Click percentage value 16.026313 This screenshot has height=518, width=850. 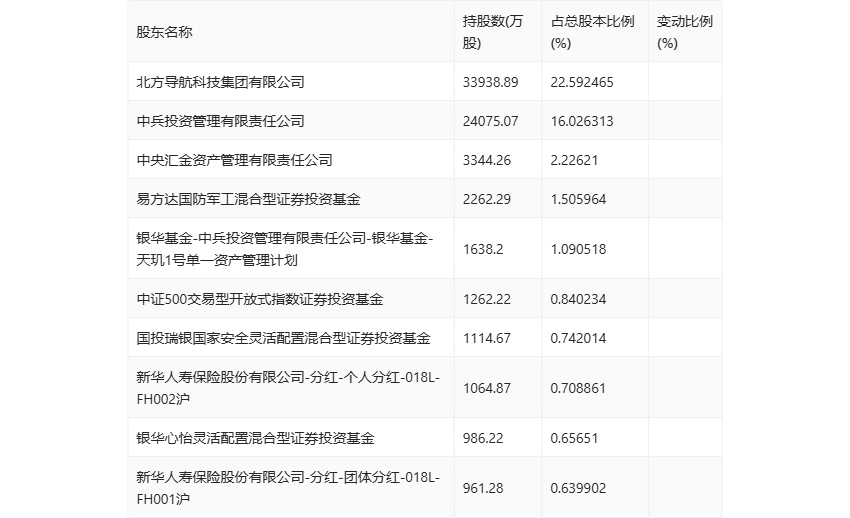coord(582,121)
